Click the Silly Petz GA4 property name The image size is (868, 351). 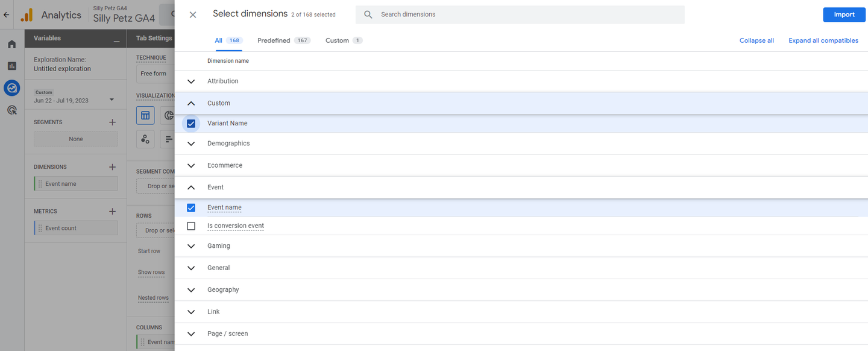[124, 18]
